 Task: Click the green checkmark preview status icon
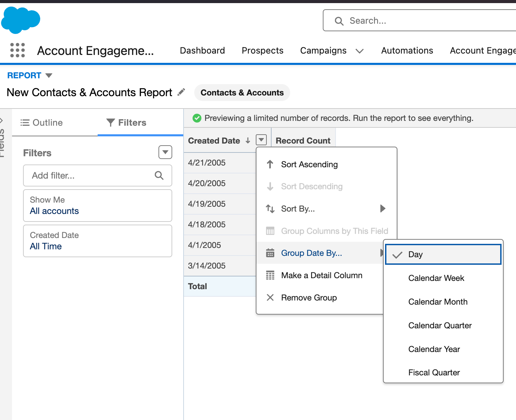click(197, 118)
